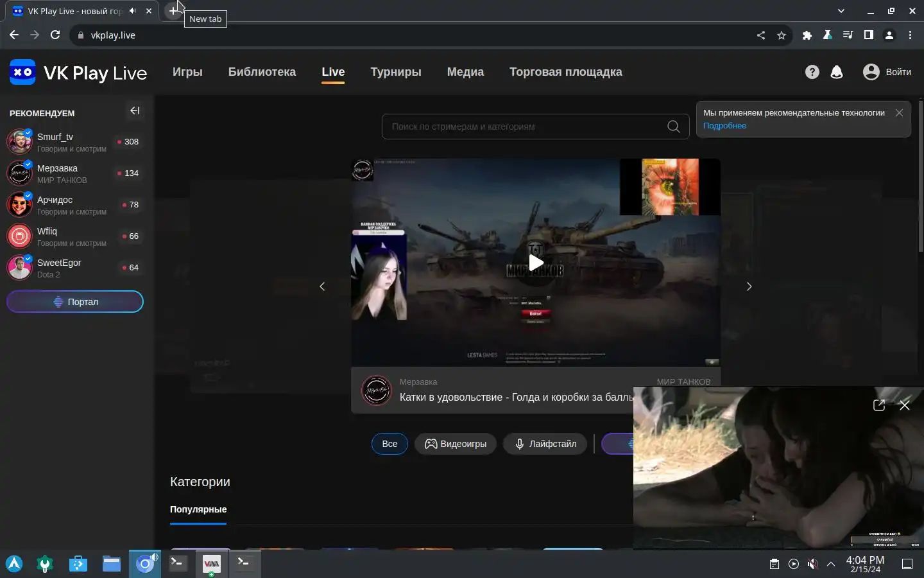Open the Торговая площадка menu
The image size is (924, 578).
[566, 72]
